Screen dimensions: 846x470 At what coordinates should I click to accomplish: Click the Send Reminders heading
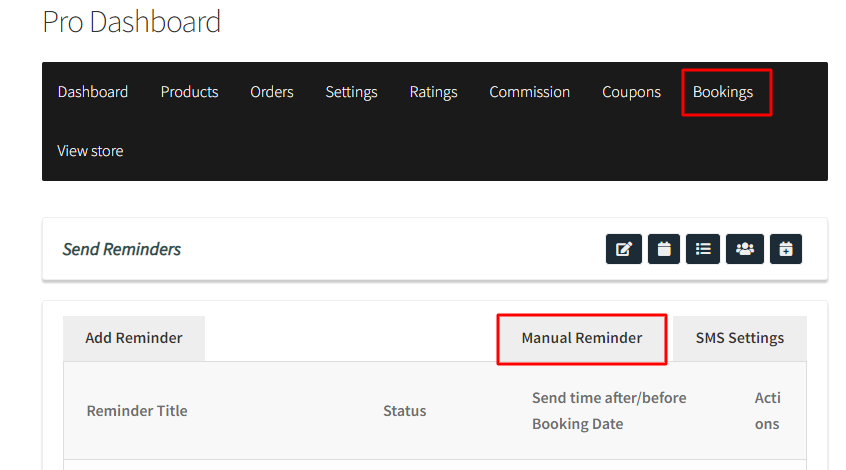[x=121, y=249]
